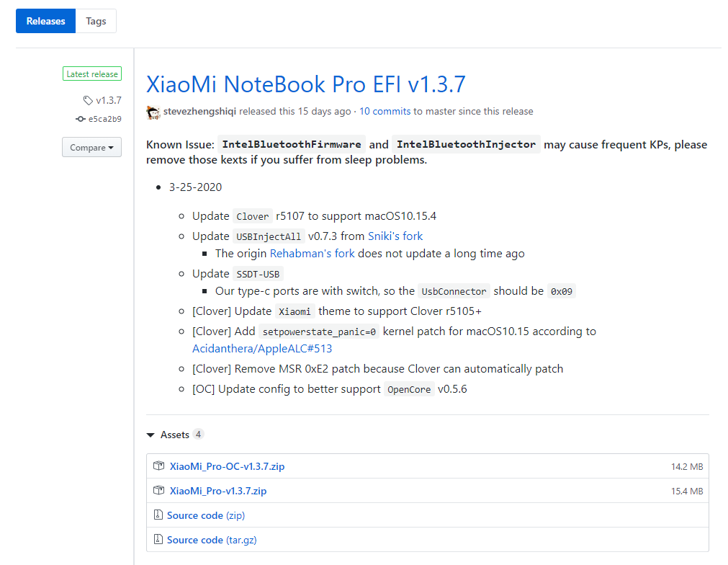Open the 10 commits link
The height and width of the screenshot is (565, 728).
coord(385,112)
